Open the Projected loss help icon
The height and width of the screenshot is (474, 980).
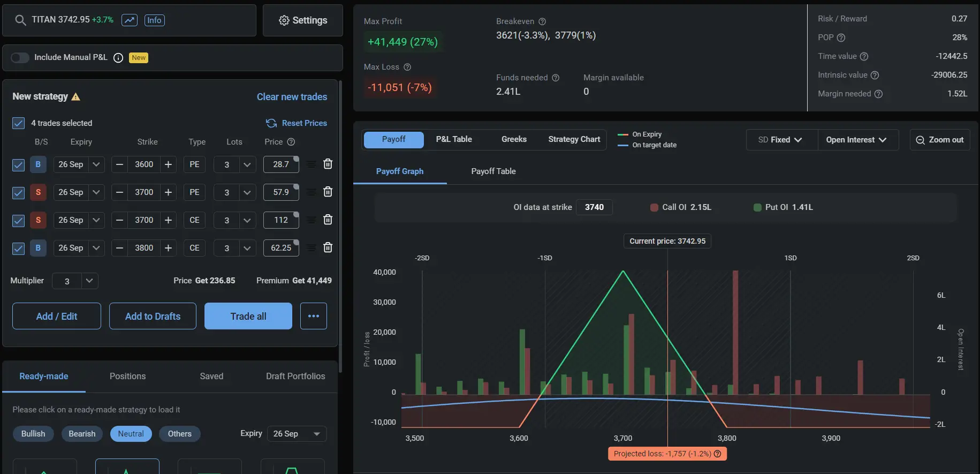coord(718,454)
